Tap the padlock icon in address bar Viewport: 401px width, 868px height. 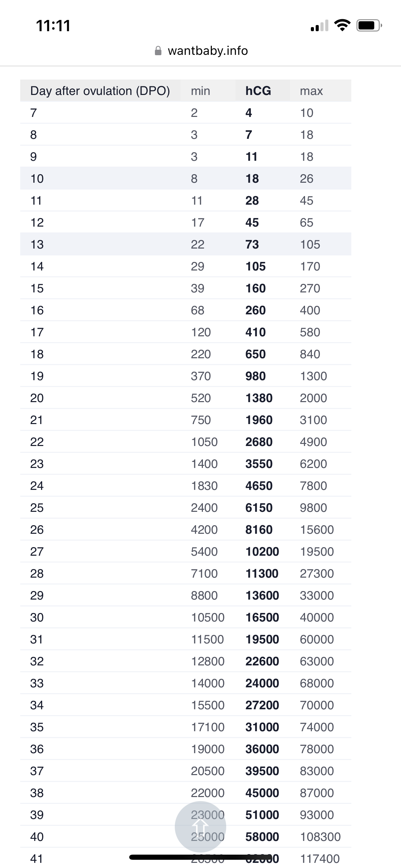[158, 51]
